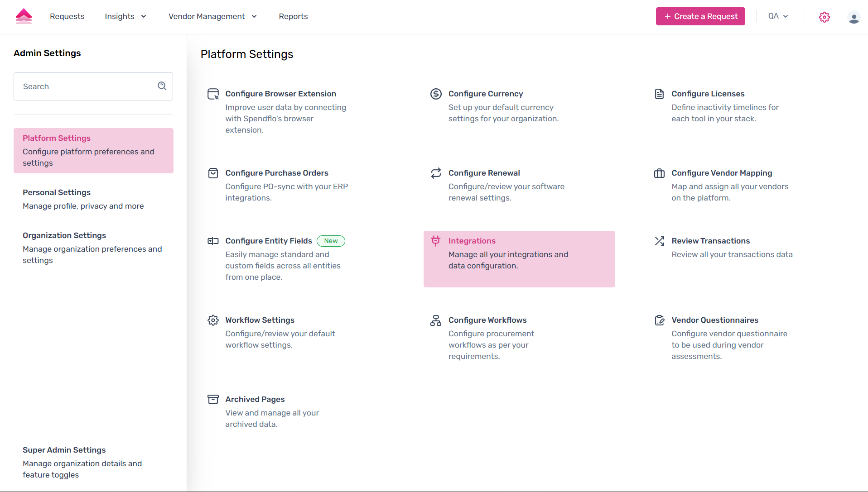The height and width of the screenshot is (492, 868).
Task: Click the Archived Pages box icon
Action: [213, 399]
